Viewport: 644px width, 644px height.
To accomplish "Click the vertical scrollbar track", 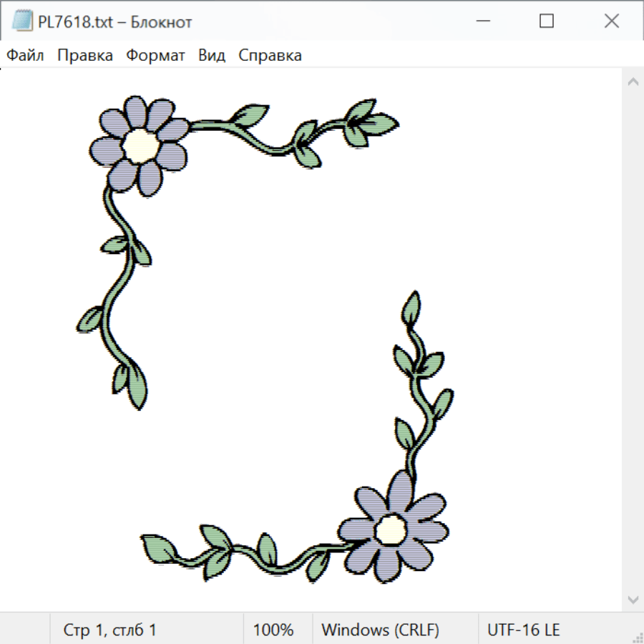I will [633, 340].
